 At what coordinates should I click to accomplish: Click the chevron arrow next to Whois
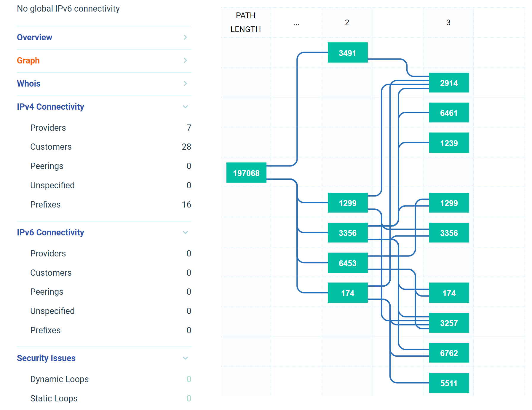tap(185, 84)
